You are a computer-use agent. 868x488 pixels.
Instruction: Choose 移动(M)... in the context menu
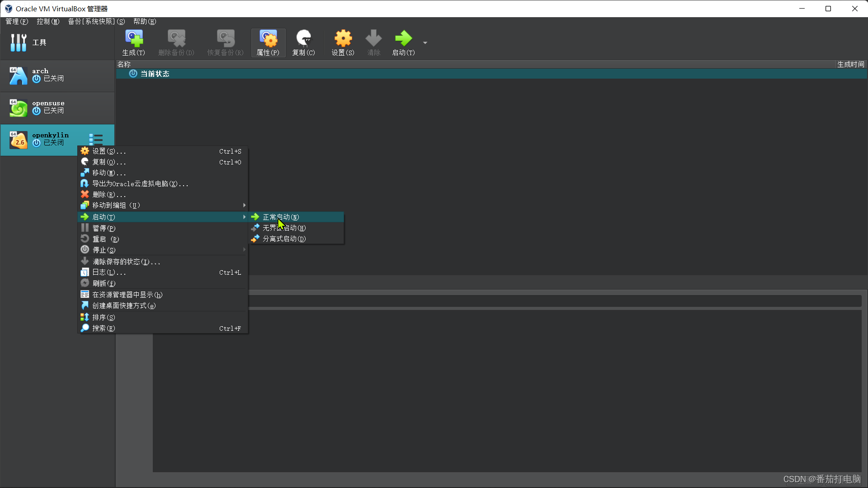(163, 173)
